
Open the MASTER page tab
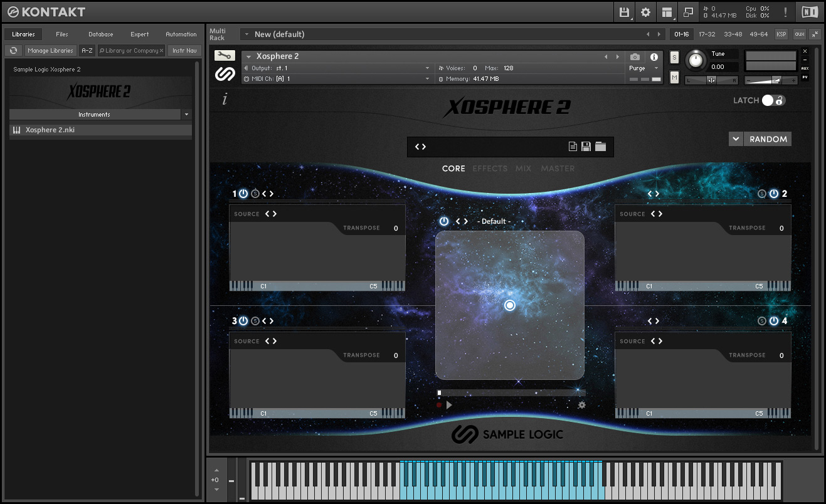click(x=558, y=169)
